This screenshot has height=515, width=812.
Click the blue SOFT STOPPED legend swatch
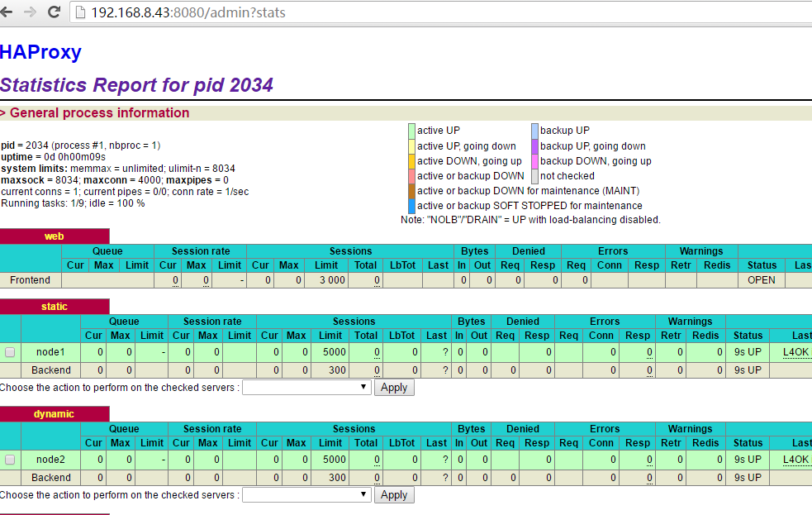point(411,206)
